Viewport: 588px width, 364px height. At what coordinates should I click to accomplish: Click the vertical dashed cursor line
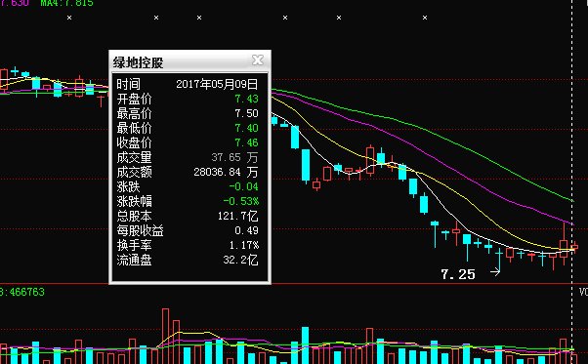coord(571,182)
